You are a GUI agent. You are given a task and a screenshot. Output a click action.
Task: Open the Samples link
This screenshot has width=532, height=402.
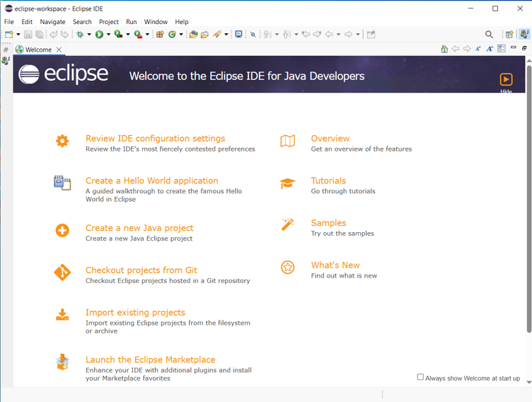(x=328, y=223)
